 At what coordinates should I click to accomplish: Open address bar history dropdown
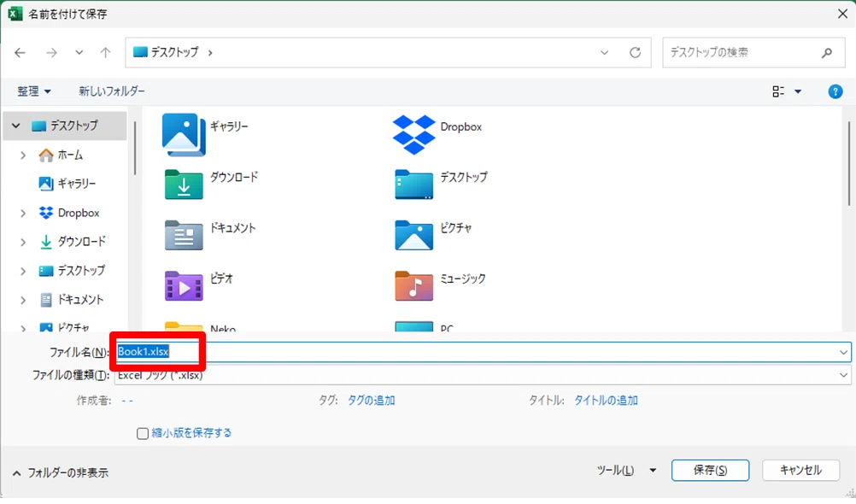click(604, 52)
